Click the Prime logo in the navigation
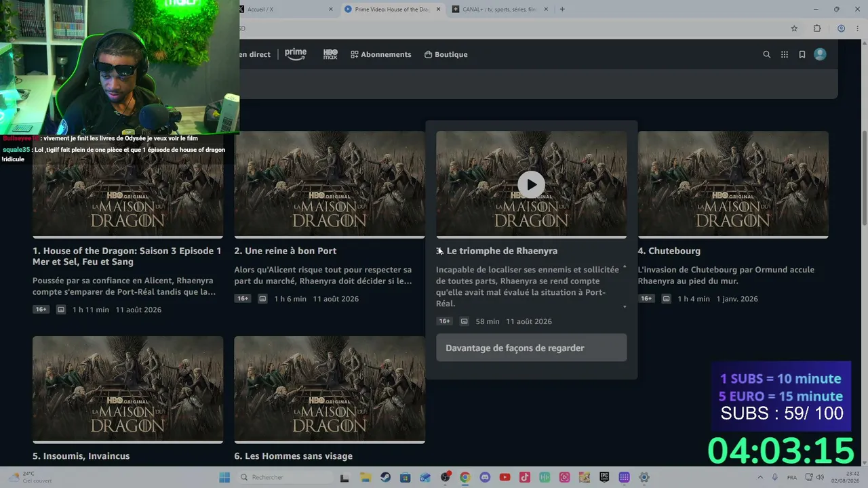Viewport: 868px width, 488px height. (296, 54)
